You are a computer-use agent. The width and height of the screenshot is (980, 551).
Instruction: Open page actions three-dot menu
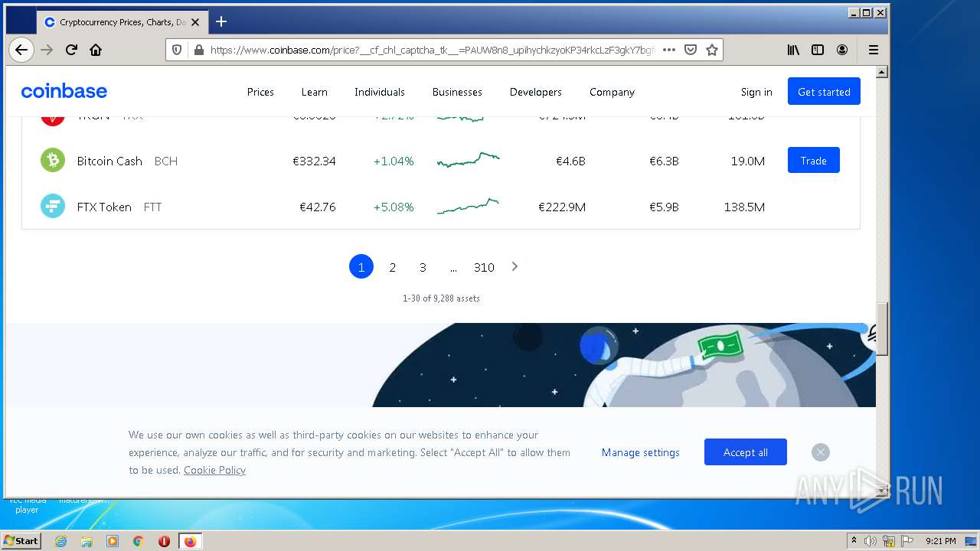[x=668, y=50]
